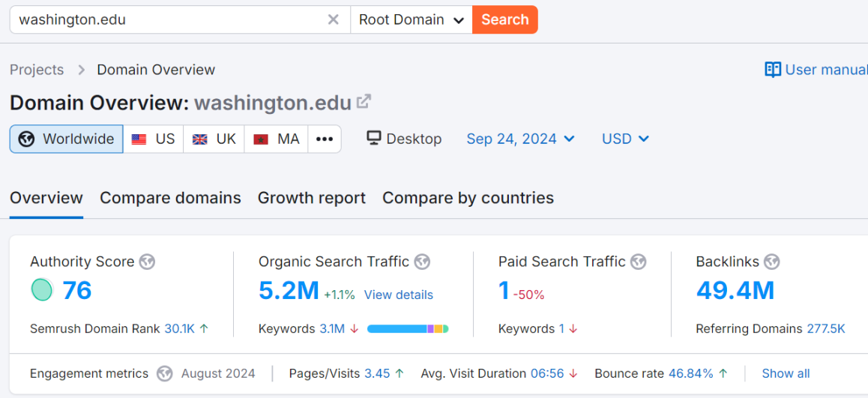Select the Worldwide database option
This screenshot has width=868, height=398.
pos(67,139)
